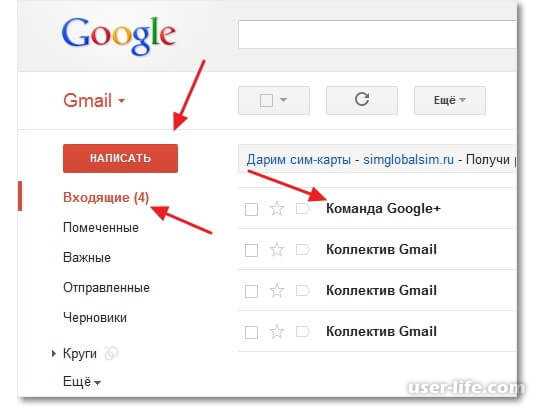Open the select-all checkbox dropdown arrow

284,100
